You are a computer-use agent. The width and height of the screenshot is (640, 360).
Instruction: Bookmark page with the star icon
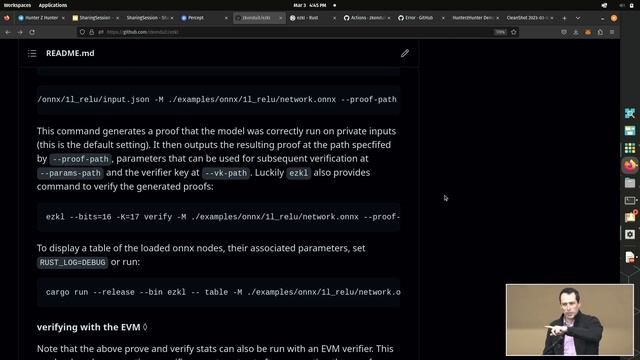click(514, 32)
